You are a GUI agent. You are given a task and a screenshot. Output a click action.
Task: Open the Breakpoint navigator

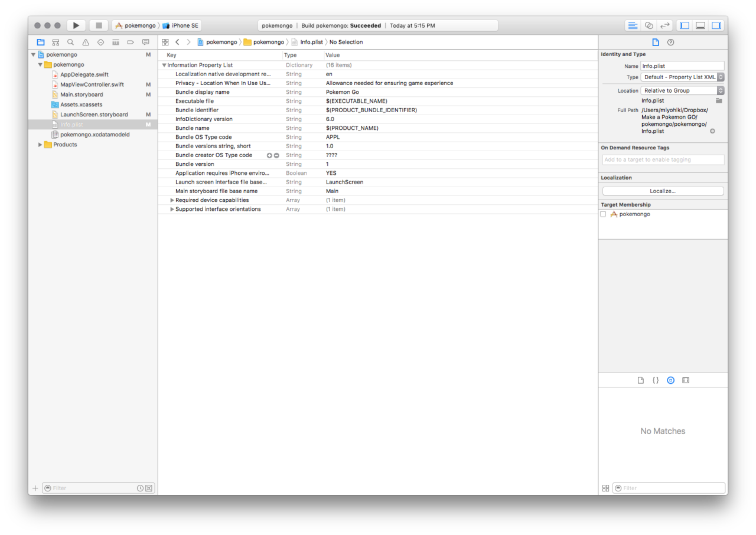(131, 42)
